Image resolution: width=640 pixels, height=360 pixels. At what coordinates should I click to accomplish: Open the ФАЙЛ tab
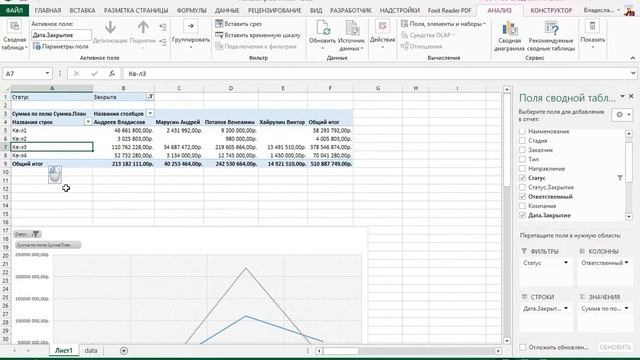(x=14, y=10)
